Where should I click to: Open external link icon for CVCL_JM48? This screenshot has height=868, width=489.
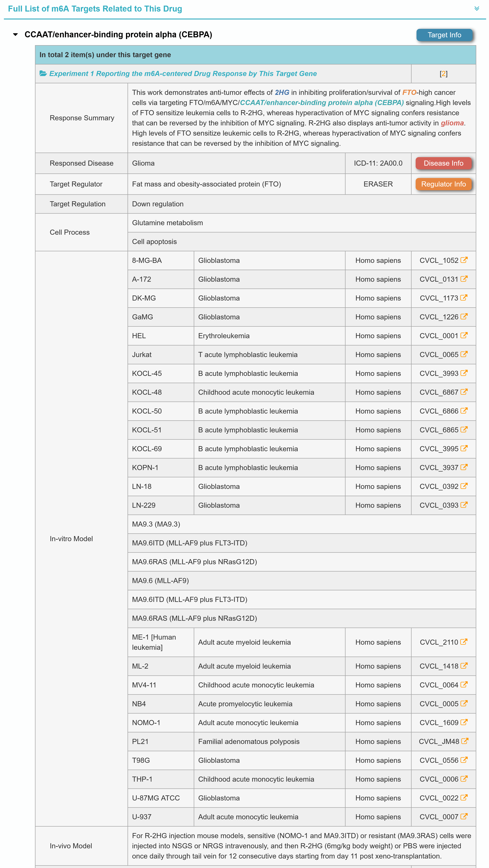[464, 741]
